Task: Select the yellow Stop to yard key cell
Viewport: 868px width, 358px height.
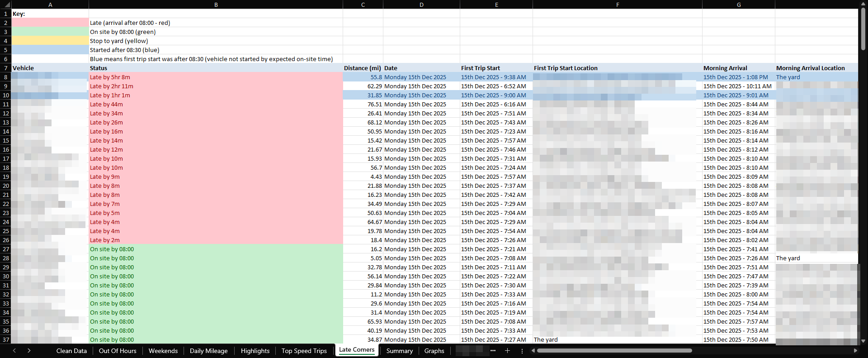Action: pyautogui.click(x=50, y=41)
